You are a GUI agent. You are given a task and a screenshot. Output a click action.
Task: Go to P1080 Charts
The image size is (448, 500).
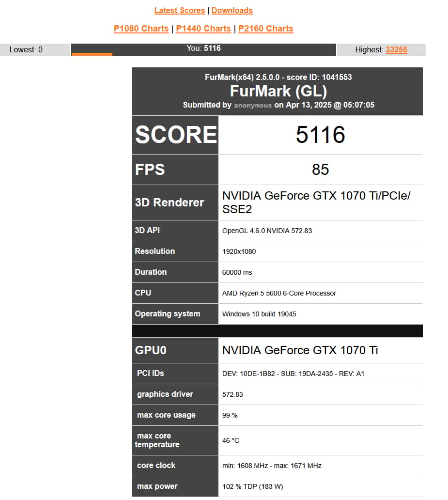141,29
